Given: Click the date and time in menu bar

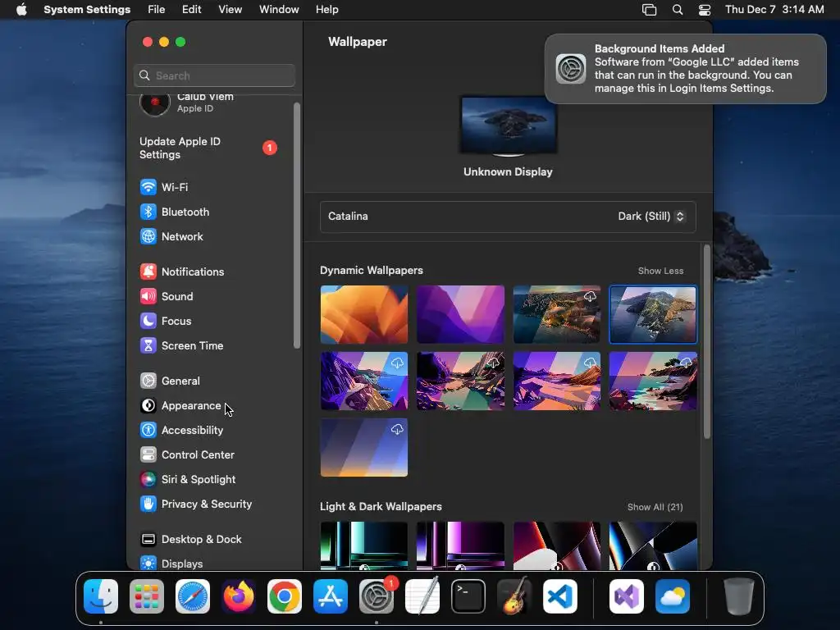Looking at the screenshot, I should tap(774, 10).
